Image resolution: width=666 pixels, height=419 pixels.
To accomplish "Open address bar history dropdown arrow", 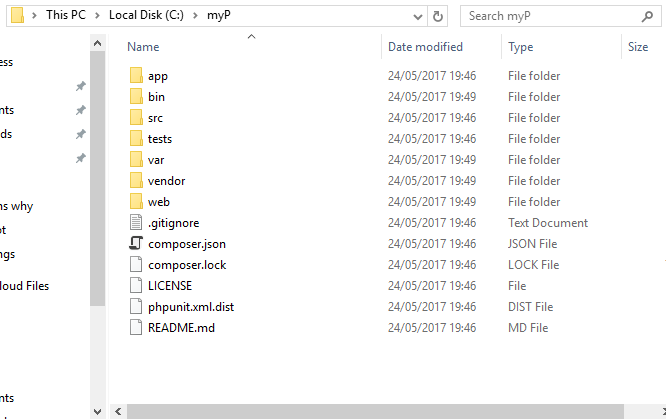I will tap(418, 17).
